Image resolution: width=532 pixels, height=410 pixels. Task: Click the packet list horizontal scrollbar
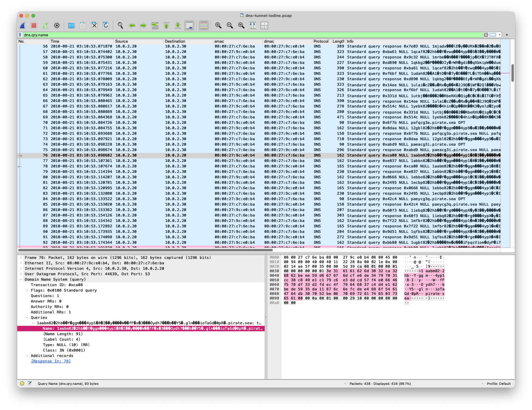tap(145, 250)
